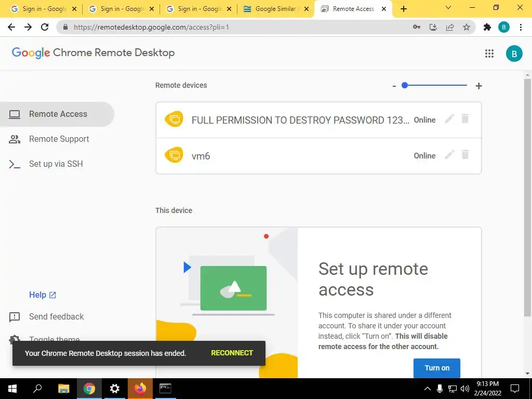The width and height of the screenshot is (532, 399).
Task: Open File Explorer from taskbar
Action: coord(63,389)
